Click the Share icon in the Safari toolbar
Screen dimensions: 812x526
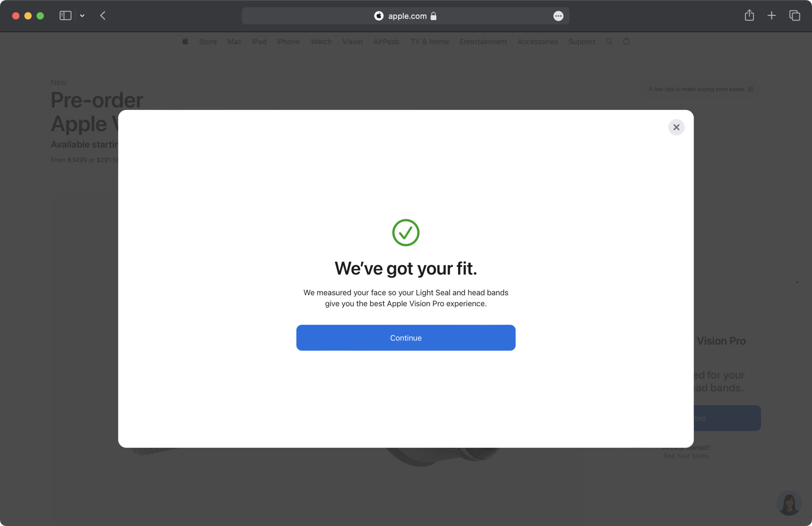click(x=749, y=15)
